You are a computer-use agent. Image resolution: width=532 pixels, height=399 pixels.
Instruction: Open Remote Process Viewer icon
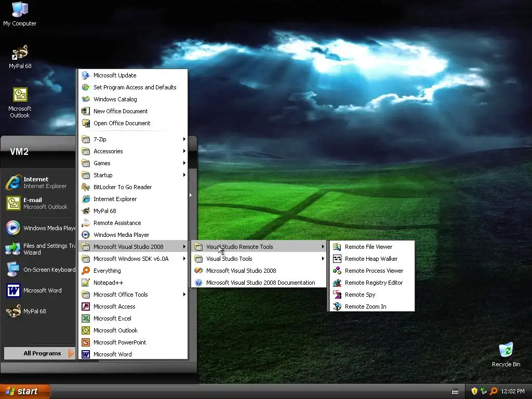(x=337, y=270)
